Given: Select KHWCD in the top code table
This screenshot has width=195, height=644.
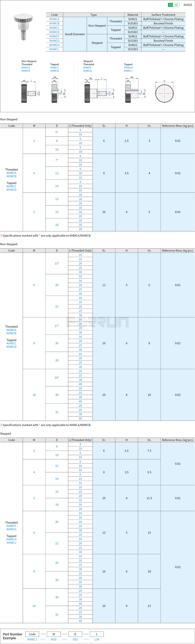Looking at the screenshot, I should [54, 32].
